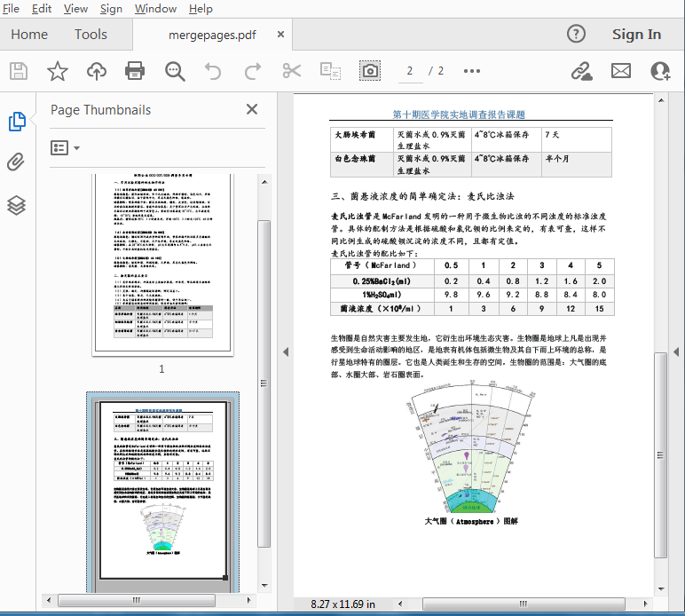Expand more tools ellipsis in toolbar

(x=471, y=71)
